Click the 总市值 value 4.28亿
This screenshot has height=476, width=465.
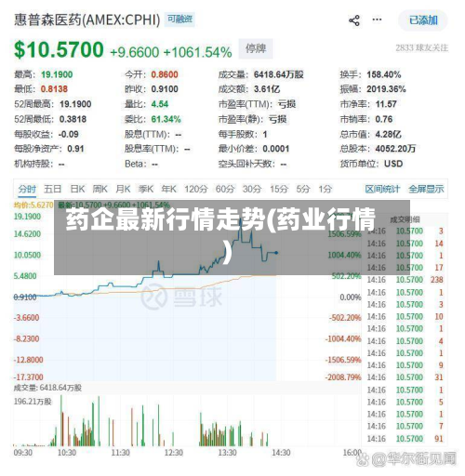(388, 134)
